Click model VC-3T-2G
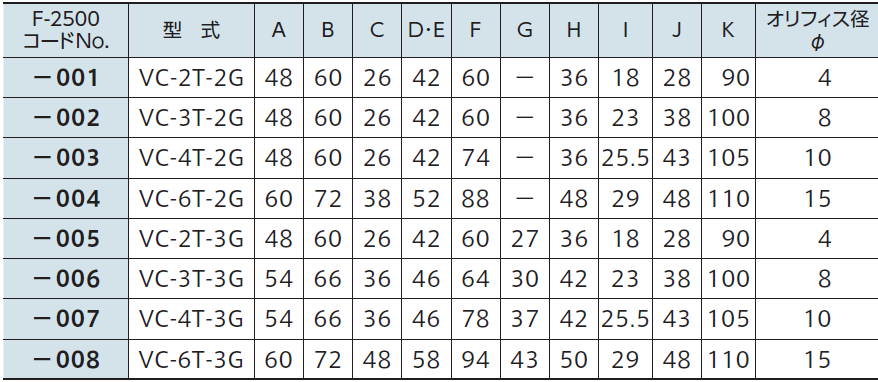 click(x=192, y=118)
